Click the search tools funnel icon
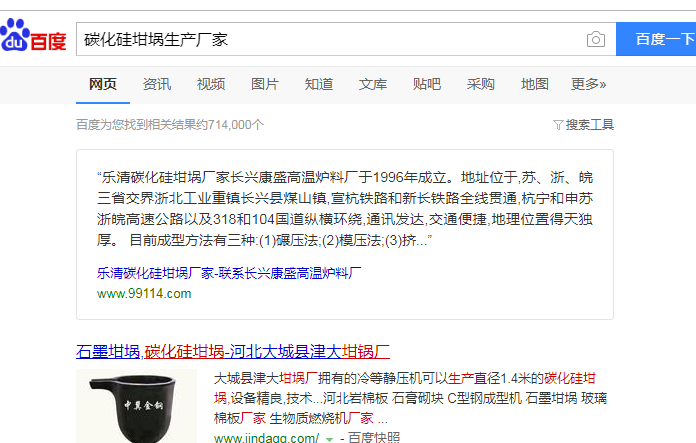The width and height of the screenshot is (696, 443). point(558,125)
